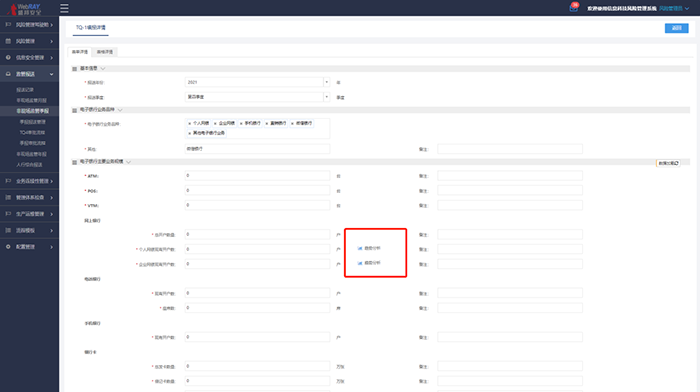Click trend analysis chart icon for enterprise online banking
Image resolution: width=700 pixels, height=392 pixels.
pyautogui.click(x=360, y=263)
